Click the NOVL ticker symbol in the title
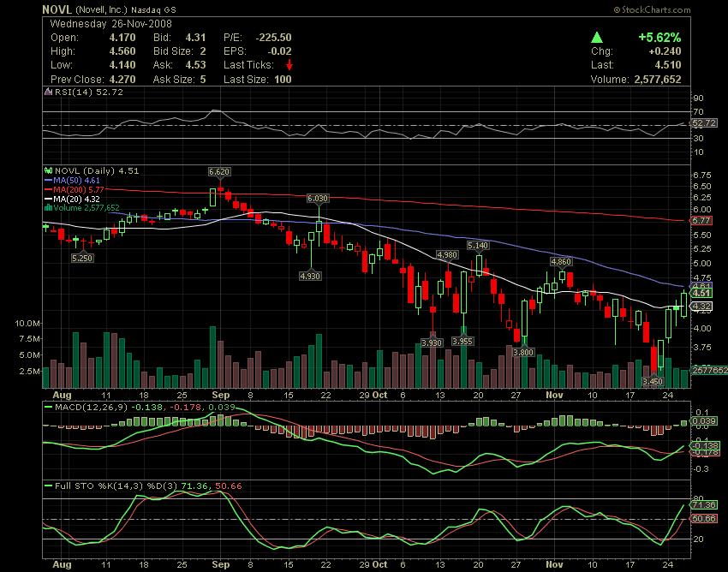 pyautogui.click(x=57, y=9)
